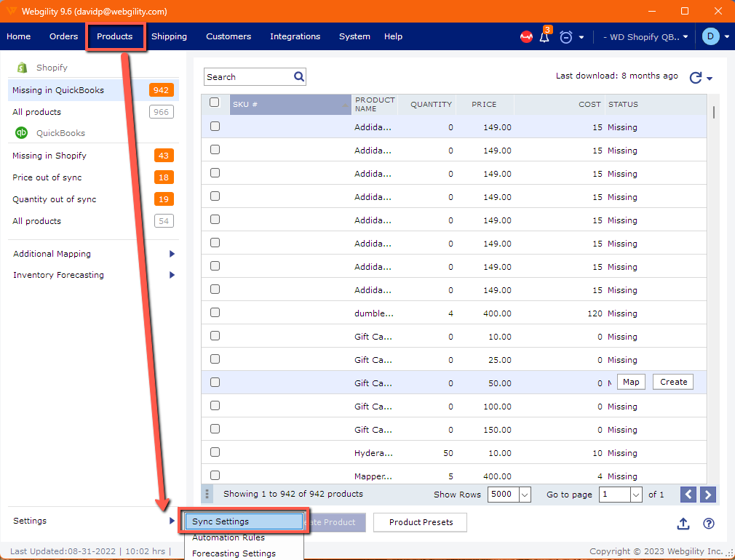This screenshot has height=560, width=735.
Task: Open the Products menu
Action: point(115,36)
